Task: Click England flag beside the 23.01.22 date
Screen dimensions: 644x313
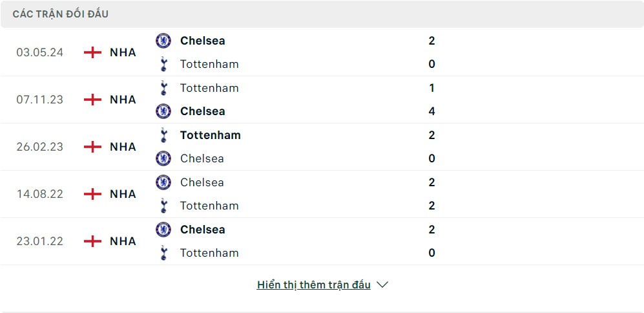Action: pos(93,241)
